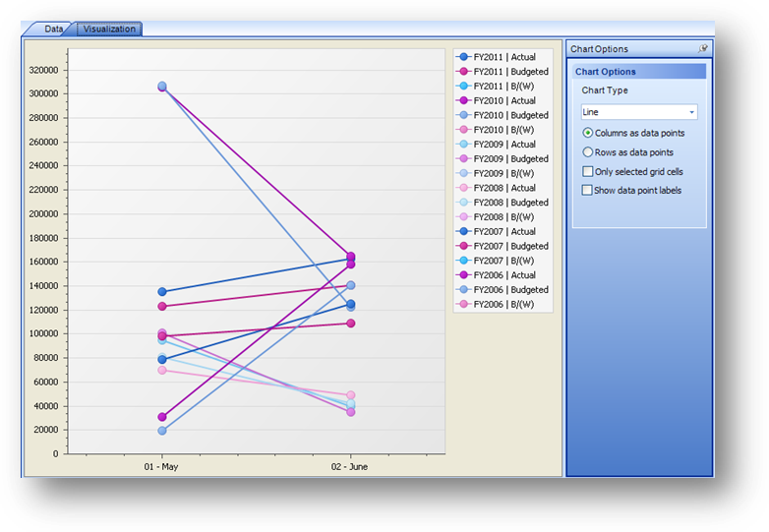The width and height of the screenshot is (769, 532).
Task: Switch to the Data tab
Action: (x=53, y=29)
